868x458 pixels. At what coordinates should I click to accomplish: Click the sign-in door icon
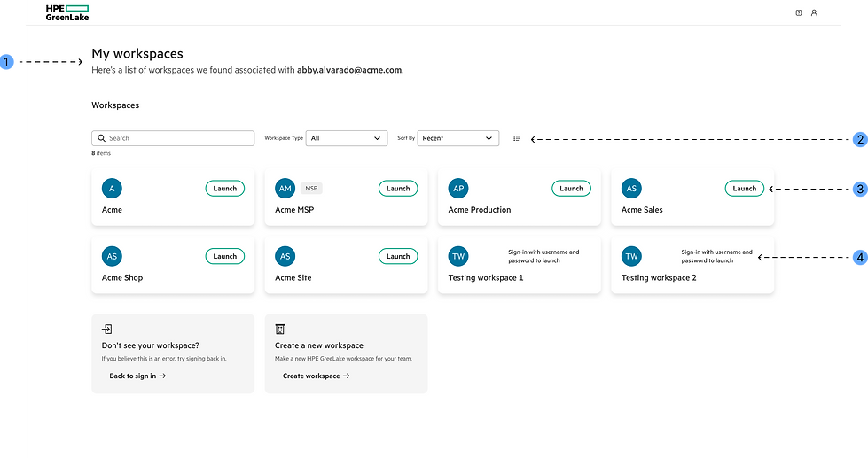click(x=107, y=330)
